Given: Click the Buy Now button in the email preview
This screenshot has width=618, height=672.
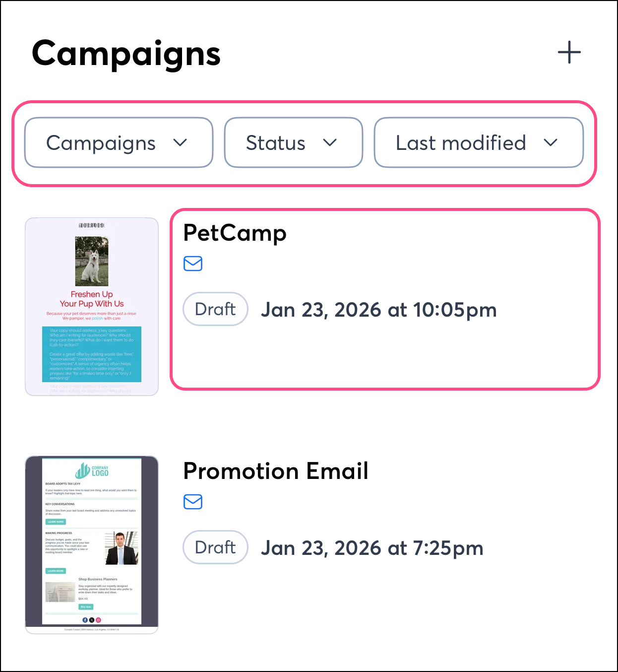Looking at the screenshot, I should pyautogui.click(x=86, y=607).
